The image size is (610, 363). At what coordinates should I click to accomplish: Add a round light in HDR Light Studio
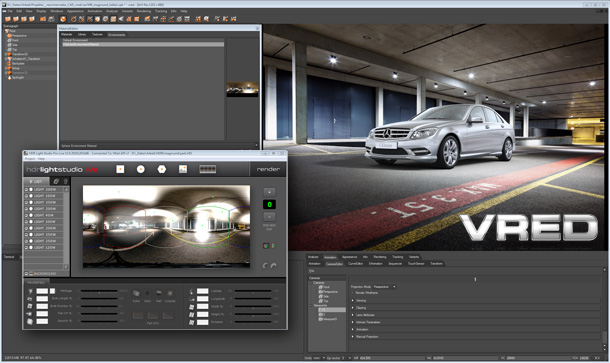pos(141,169)
